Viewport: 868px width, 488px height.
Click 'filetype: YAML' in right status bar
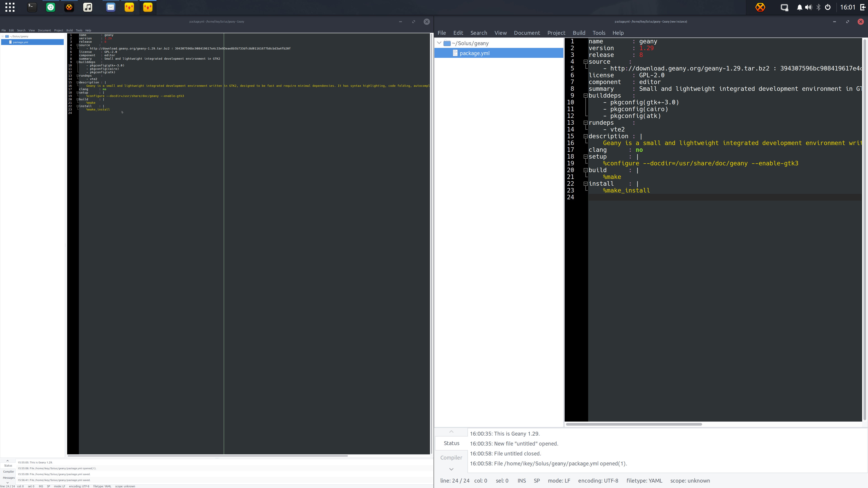coord(644,481)
